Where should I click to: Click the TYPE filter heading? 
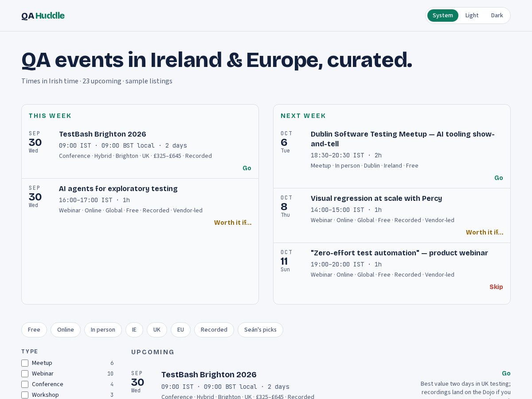tap(30, 352)
